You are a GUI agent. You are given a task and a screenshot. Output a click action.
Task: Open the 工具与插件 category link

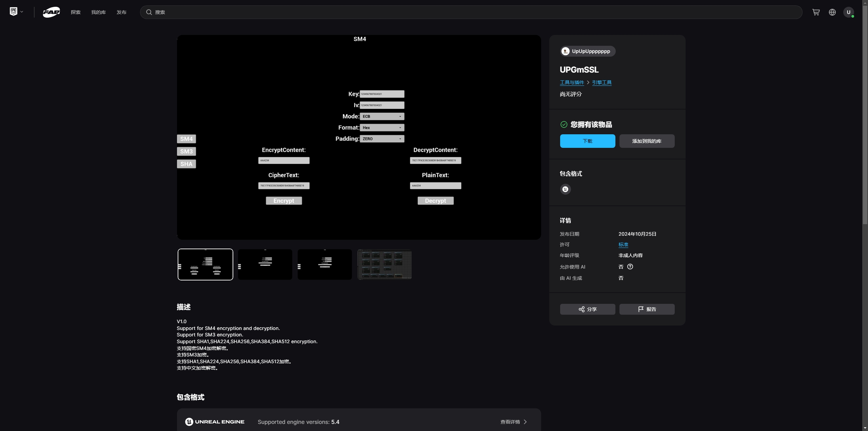point(572,82)
